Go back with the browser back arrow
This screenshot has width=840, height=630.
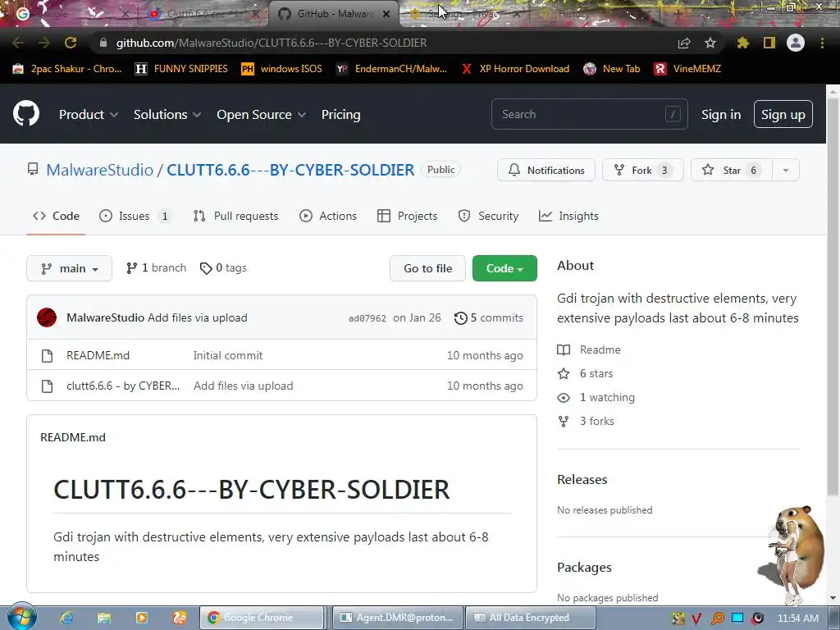pyautogui.click(x=18, y=43)
